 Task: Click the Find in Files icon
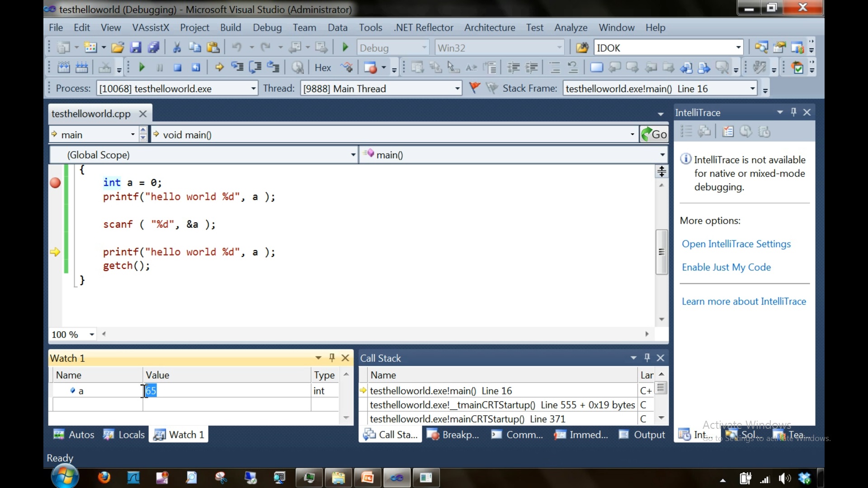click(582, 47)
